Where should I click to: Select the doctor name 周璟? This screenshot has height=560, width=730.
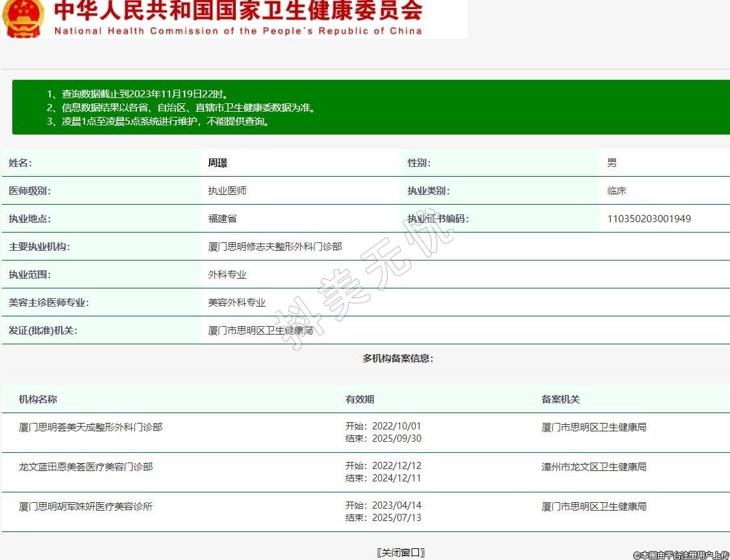(218, 163)
